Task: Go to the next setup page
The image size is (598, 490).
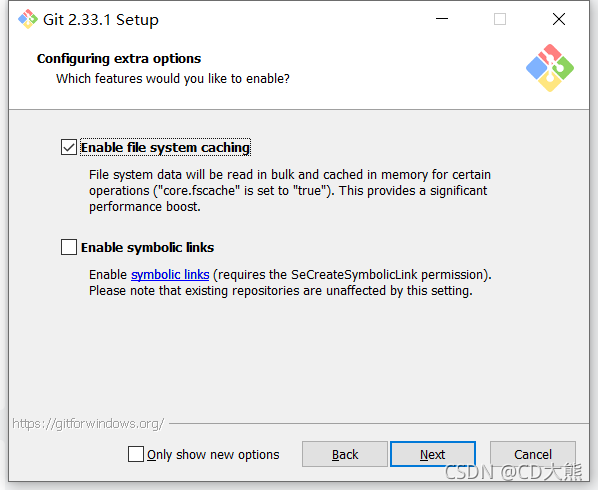Action: point(433,454)
